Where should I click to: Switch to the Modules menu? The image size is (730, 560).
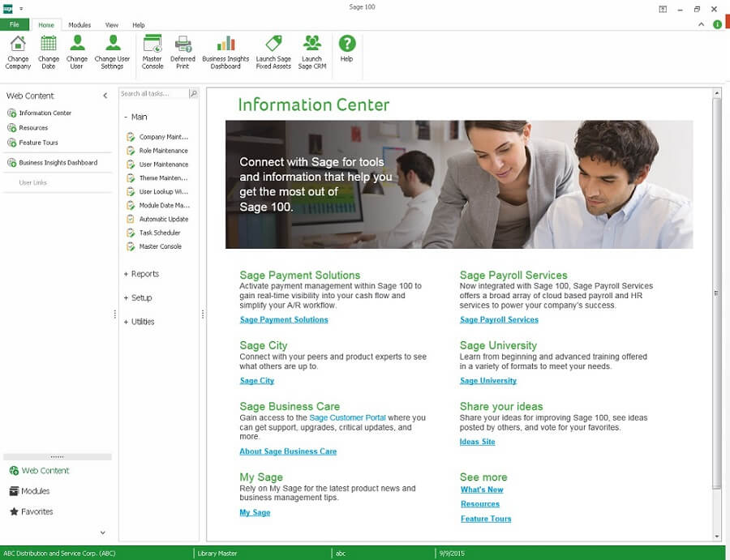coord(79,24)
